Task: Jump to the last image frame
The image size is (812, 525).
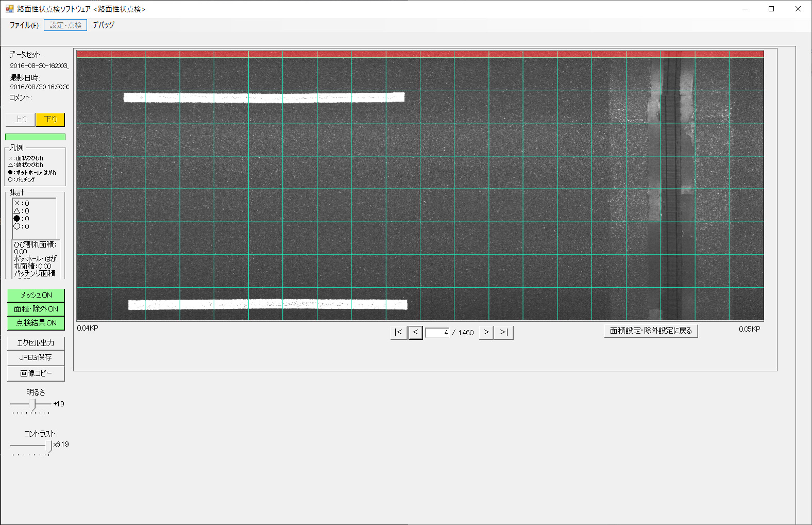Action: click(503, 333)
